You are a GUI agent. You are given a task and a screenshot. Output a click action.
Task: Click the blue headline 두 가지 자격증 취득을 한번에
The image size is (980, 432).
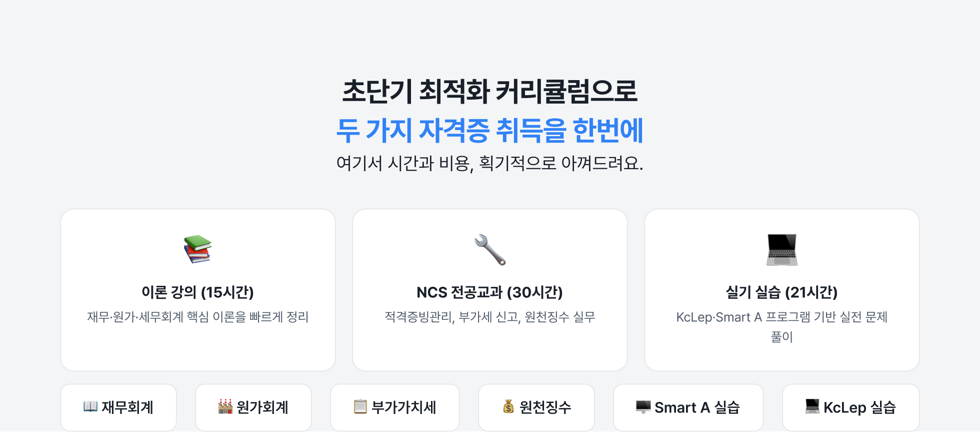pos(490,130)
